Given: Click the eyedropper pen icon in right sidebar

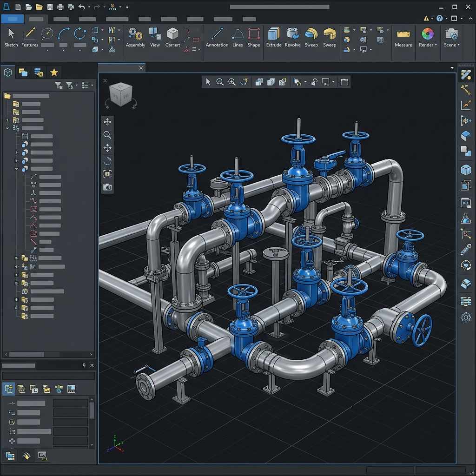Looking at the screenshot, I should point(466,250).
